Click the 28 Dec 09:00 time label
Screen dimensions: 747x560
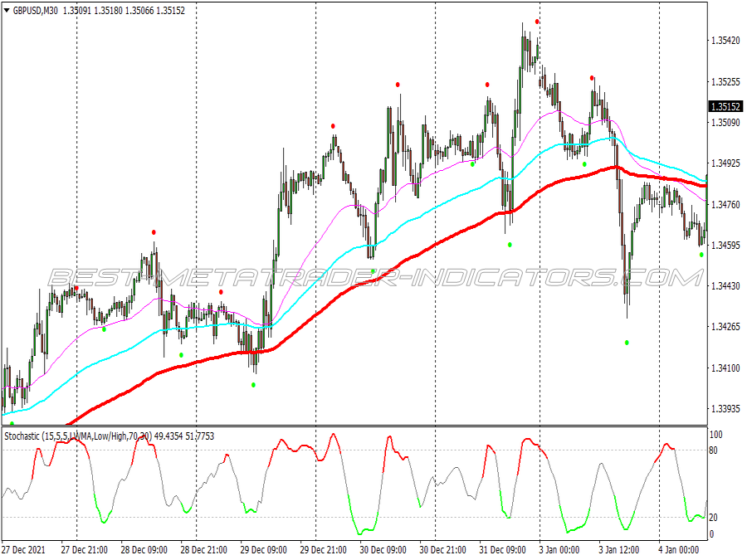pos(144,549)
